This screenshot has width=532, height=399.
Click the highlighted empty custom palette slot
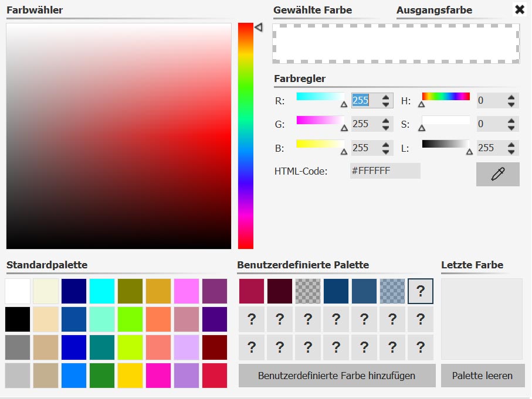[421, 291]
